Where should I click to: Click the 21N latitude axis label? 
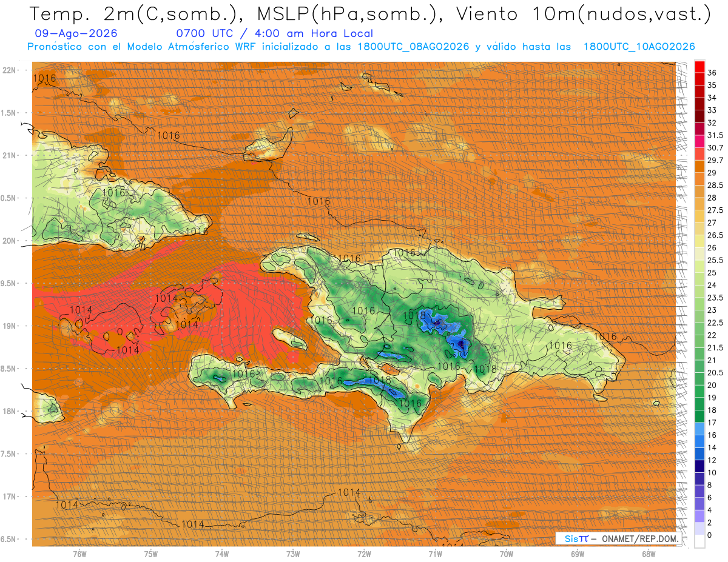tap(10, 155)
